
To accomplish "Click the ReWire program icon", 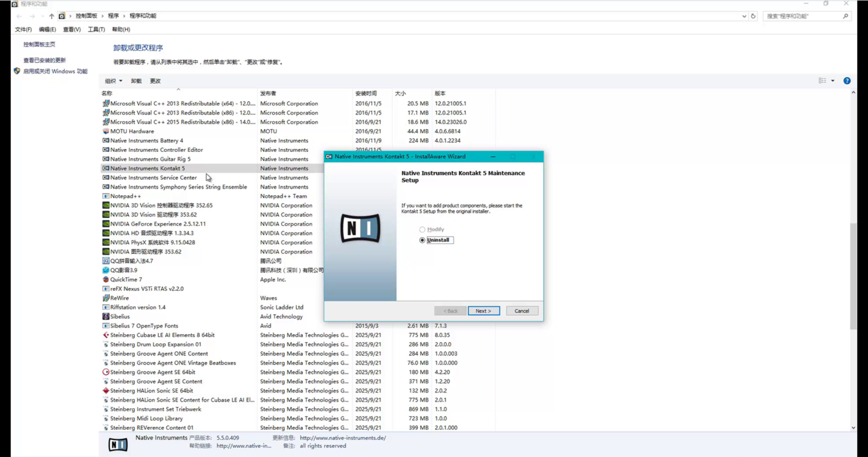I will [x=106, y=298].
